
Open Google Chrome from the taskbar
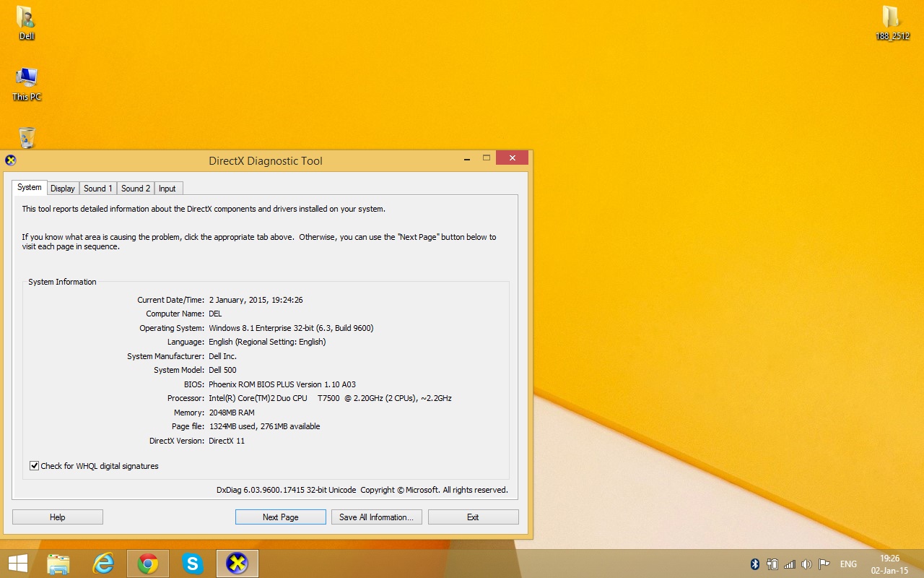pyautogui.click(x=148, y=564)
